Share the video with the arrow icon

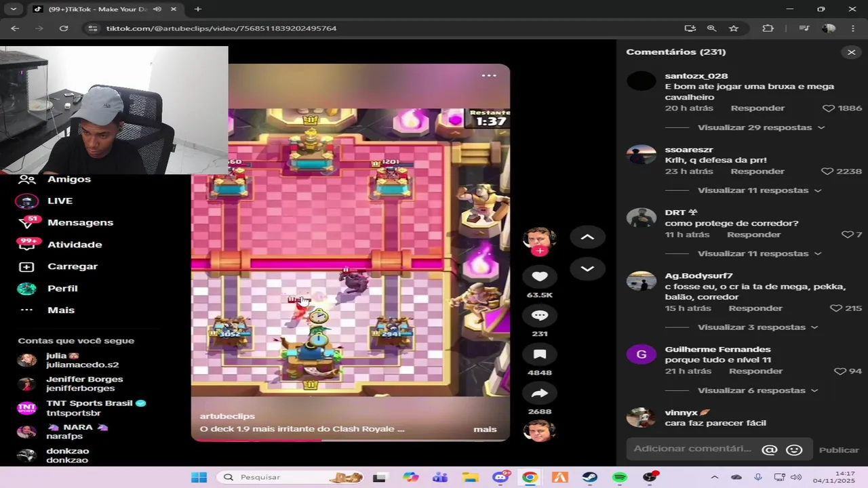540,393
